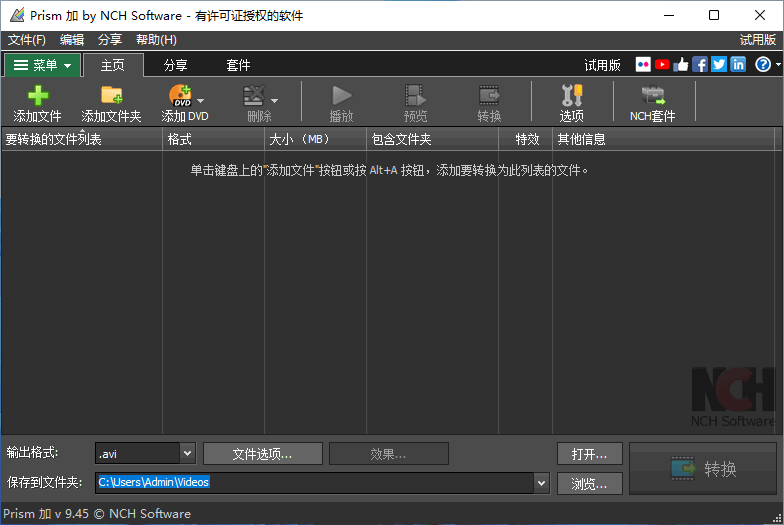This screenshot has width=784, height=525.
Task: Click the save folder path field
Action: tap(316, 482)
